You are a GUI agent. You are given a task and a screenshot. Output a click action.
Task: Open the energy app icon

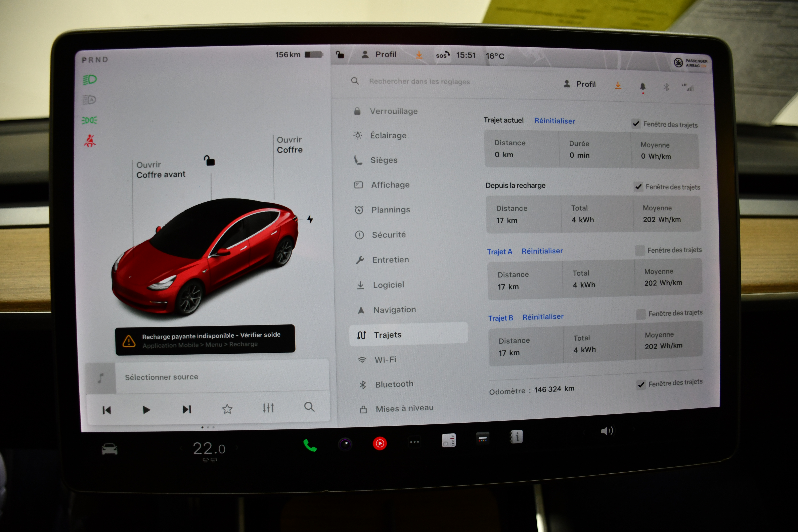[449, 440]
